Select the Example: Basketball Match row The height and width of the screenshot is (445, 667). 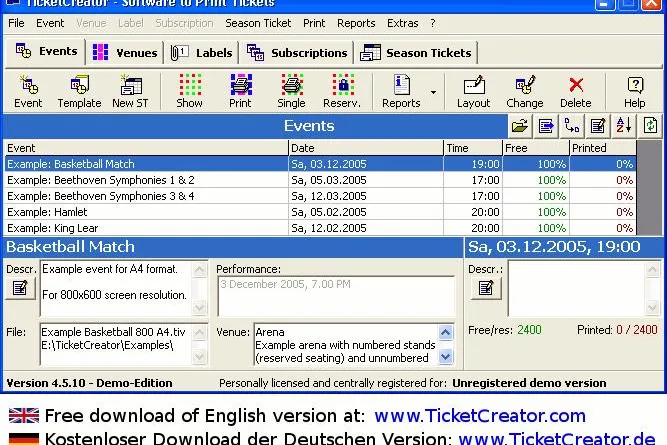(320, 164)
